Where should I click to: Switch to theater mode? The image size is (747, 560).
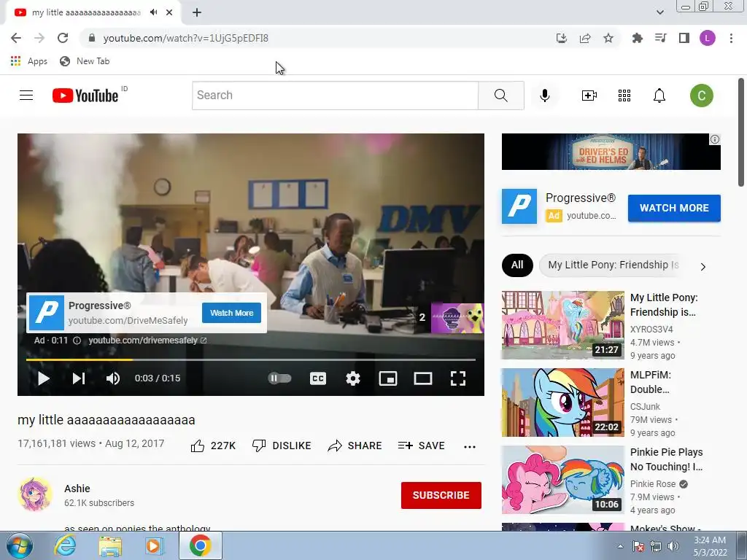[x=422, y=378]
